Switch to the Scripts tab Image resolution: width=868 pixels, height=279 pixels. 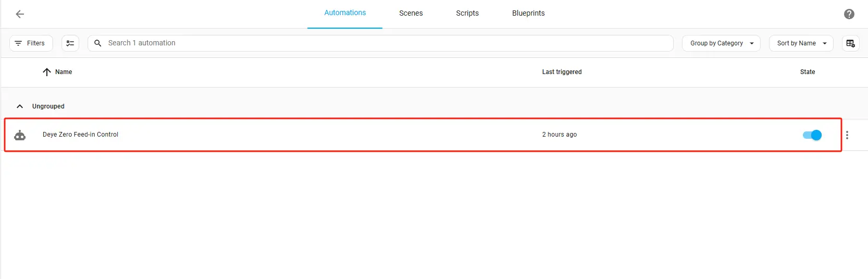click(x=467, y=14)
